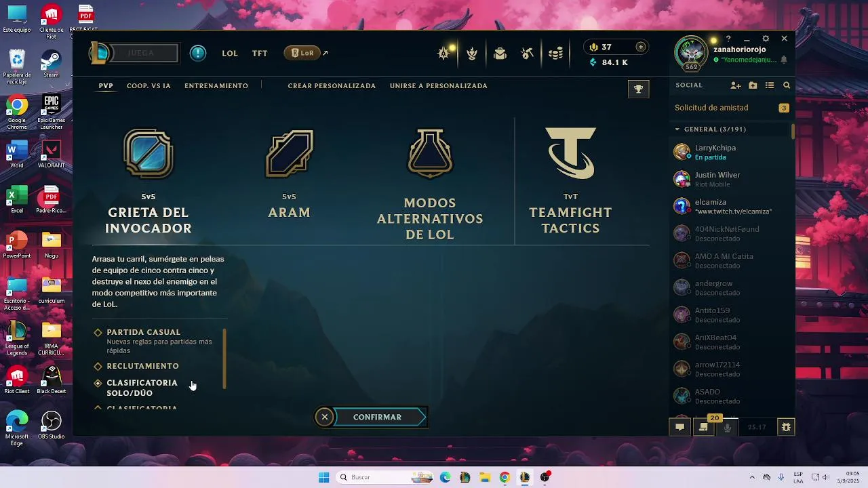Choose the Reclutamiento queue
This screenshot has width=868, height=488.
click(142, 366)
